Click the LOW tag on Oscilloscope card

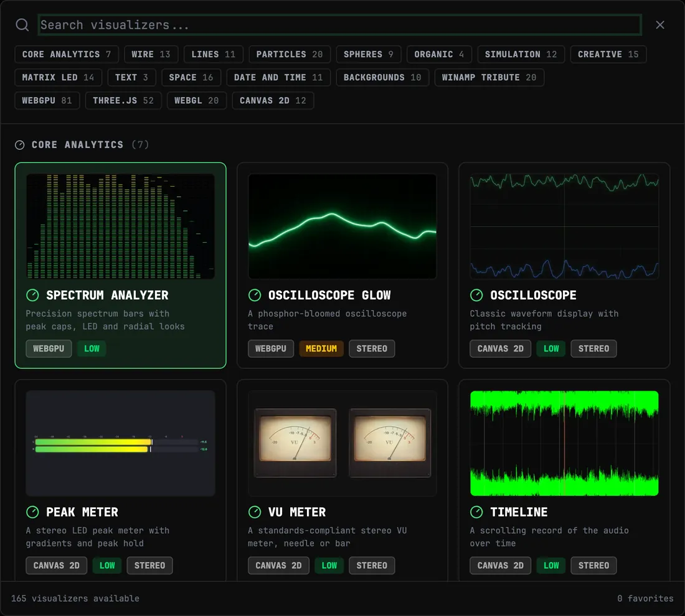(x=551, y=348)
